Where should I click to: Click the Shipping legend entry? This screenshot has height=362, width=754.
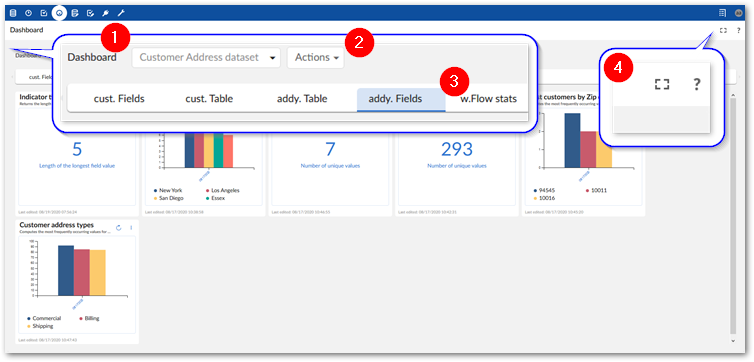(40, 326)
